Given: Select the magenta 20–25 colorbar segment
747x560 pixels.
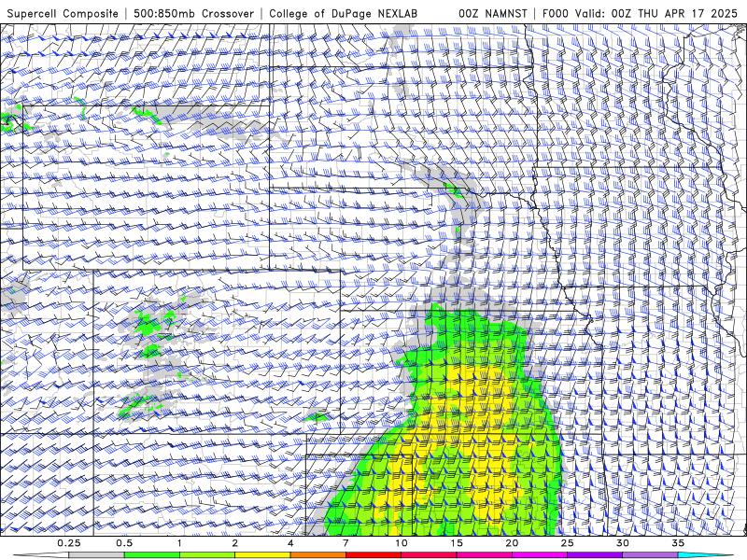Looking at the screenshot, I should click(x=540, y=555).
